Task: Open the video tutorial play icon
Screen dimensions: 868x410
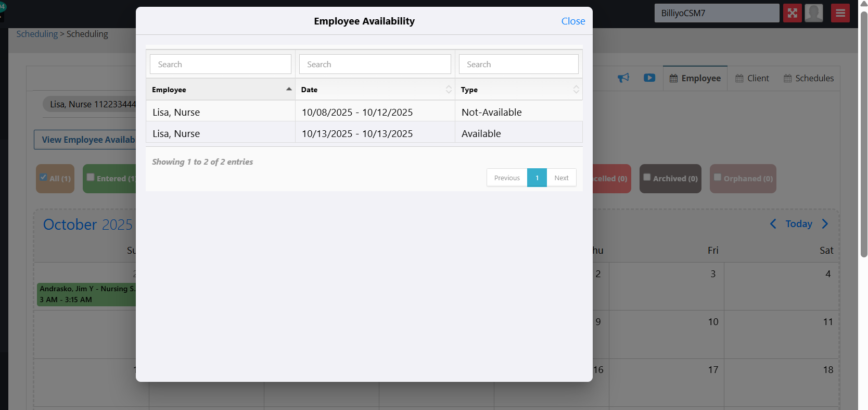Action: pos(649,78)
